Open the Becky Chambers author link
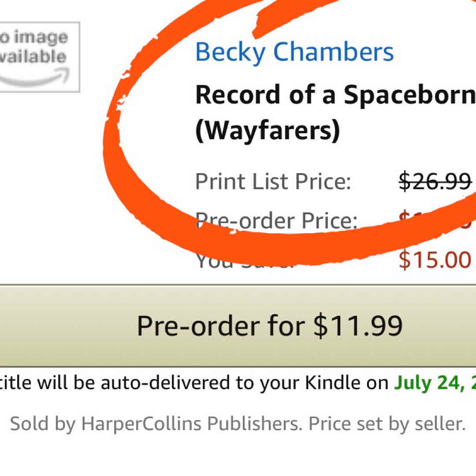476x476 pixels. 294,52
